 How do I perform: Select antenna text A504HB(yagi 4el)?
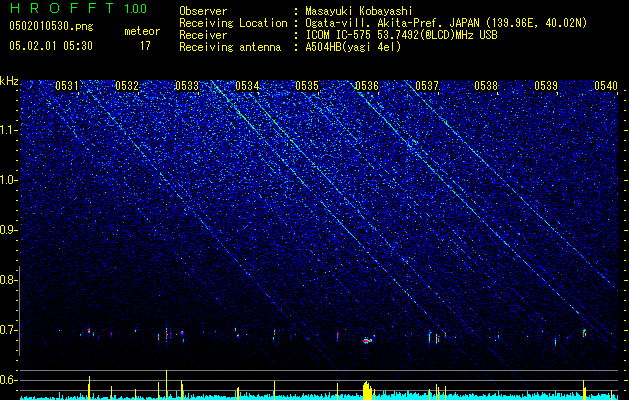click(353, 47)
